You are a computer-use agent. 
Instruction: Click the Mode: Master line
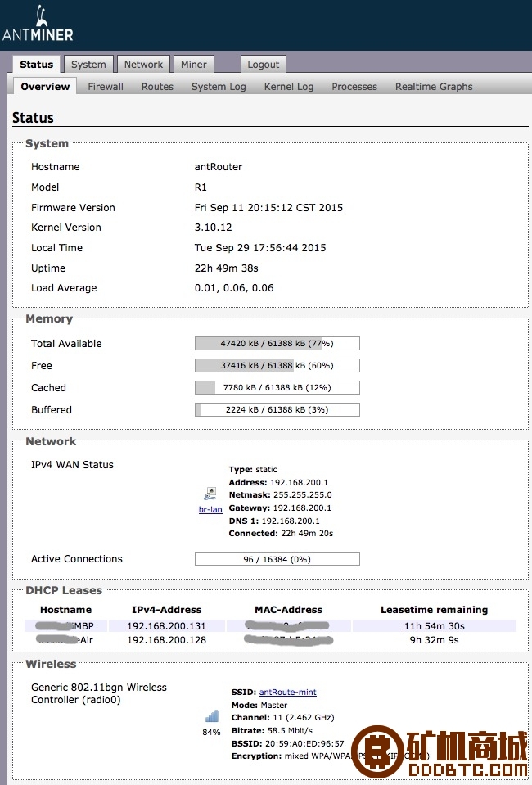[x=259, y=705]
